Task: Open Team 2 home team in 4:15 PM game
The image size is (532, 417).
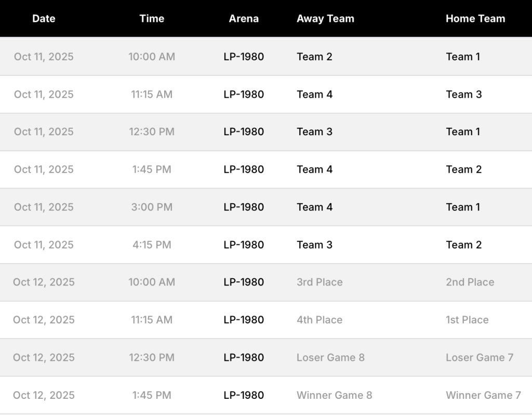Action: [x=464, y=245]
